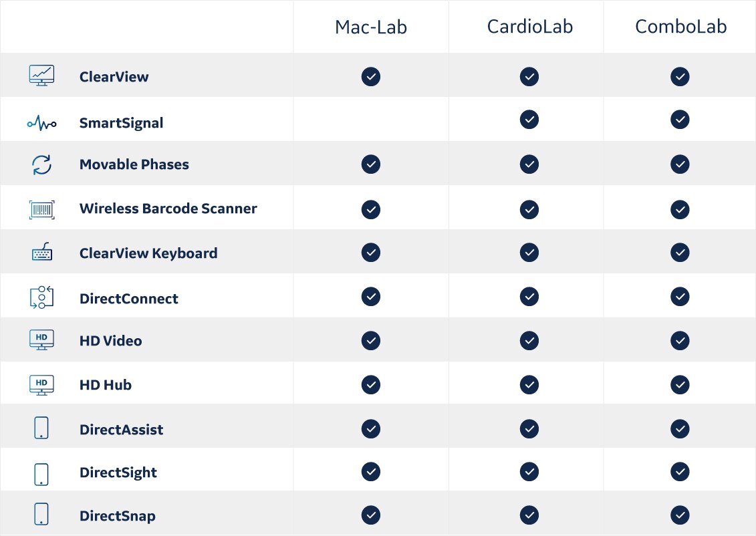Viewport: 756px width, 536px height.
Task: Click the HD Hub monitor icon
Action: point(41,385)
